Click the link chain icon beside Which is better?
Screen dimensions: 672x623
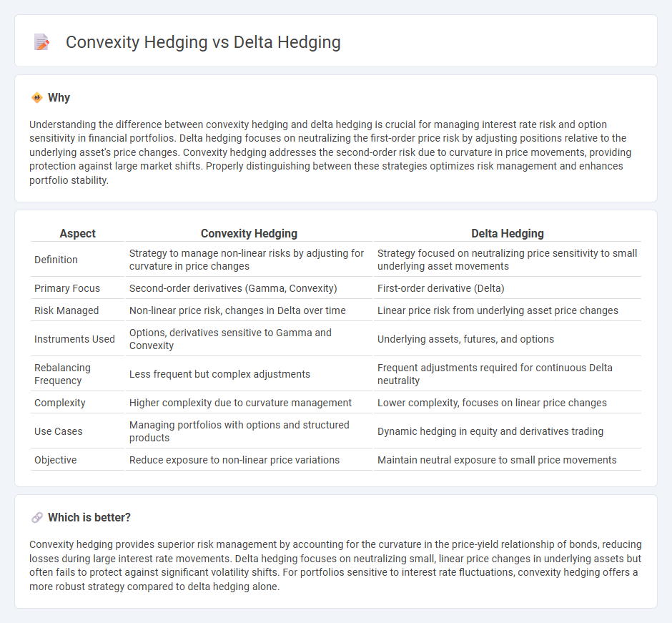(x=37, y=518)
